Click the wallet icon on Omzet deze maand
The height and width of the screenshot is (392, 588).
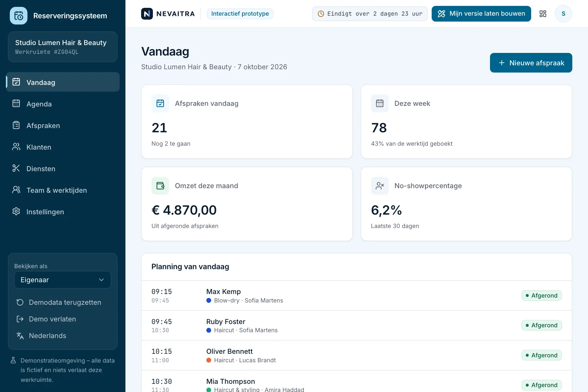point(160,186)
